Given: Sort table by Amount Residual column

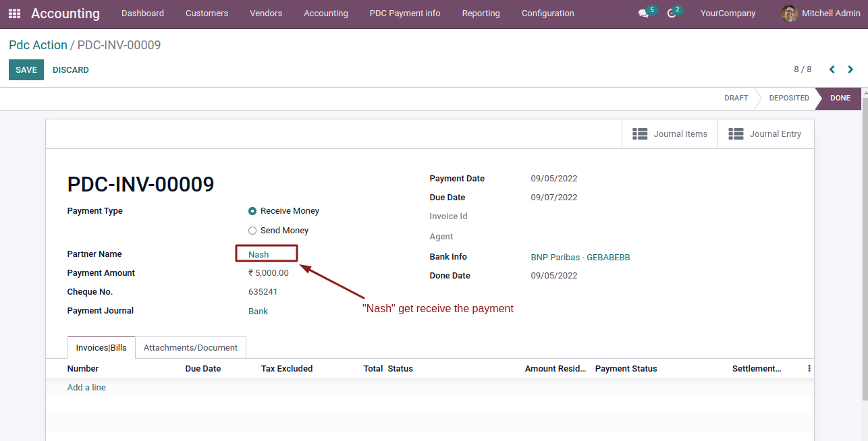Looking at the screenshot, I should point(555,369).
